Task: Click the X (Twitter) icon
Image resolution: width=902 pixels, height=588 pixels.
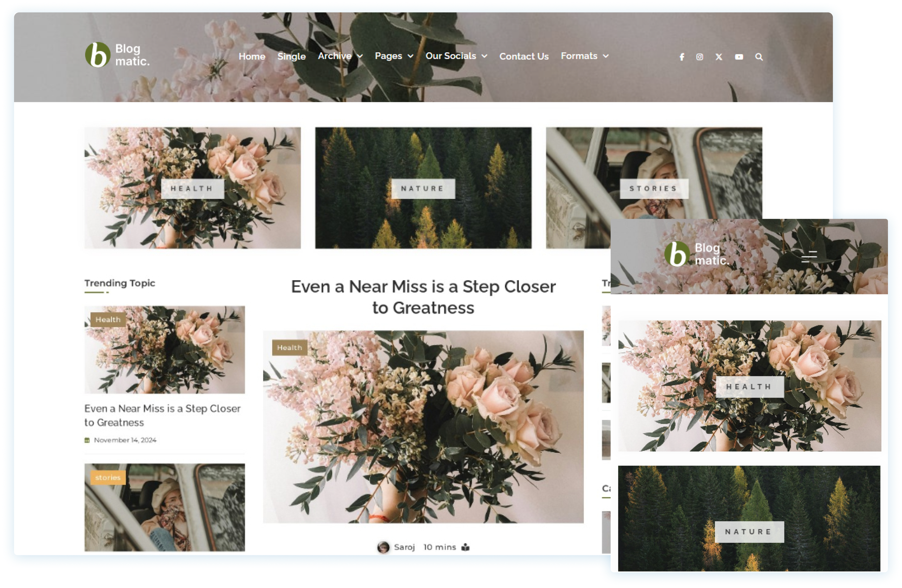Action: (x=718, y=57)
